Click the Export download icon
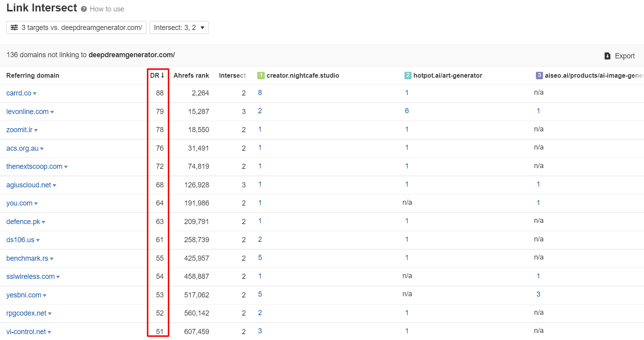 pos(607,56)
